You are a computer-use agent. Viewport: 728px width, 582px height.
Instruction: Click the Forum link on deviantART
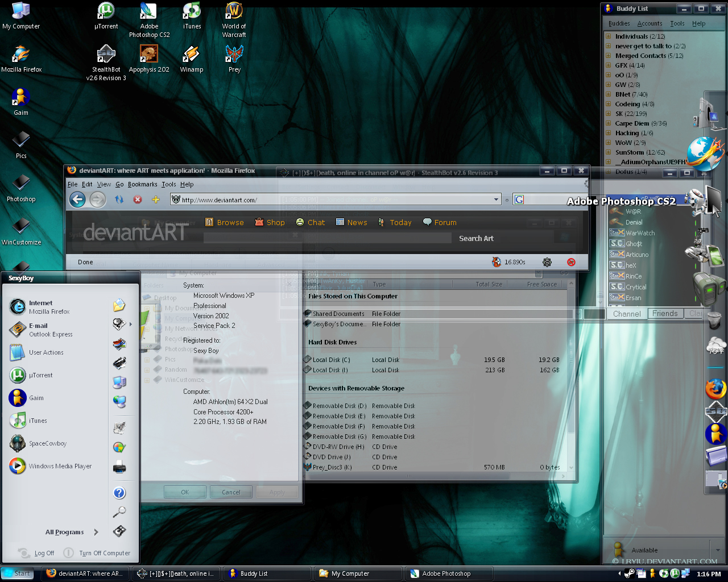[440, 222]
